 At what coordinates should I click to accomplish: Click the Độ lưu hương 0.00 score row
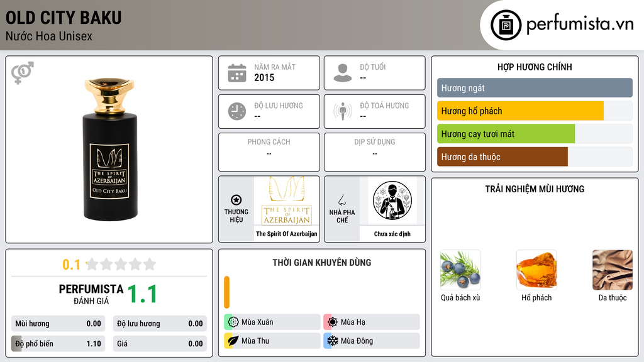(160, 324)
